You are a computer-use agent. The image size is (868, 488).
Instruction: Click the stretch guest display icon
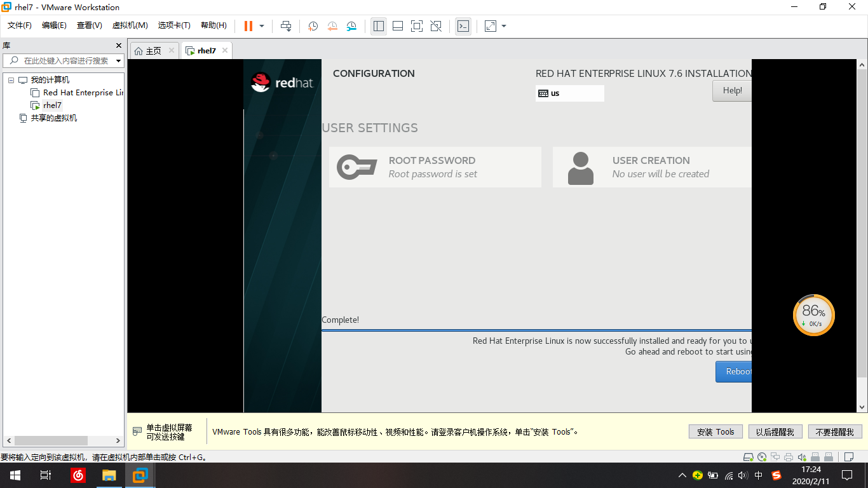(x=491, y=26)
